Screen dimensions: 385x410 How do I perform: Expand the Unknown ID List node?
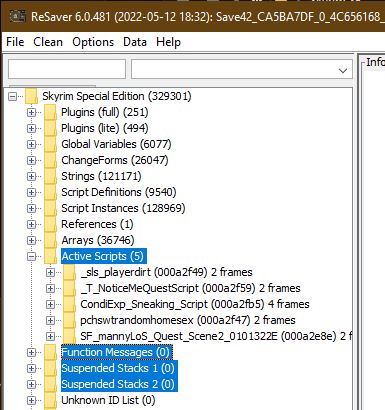[x=31, y=400]
